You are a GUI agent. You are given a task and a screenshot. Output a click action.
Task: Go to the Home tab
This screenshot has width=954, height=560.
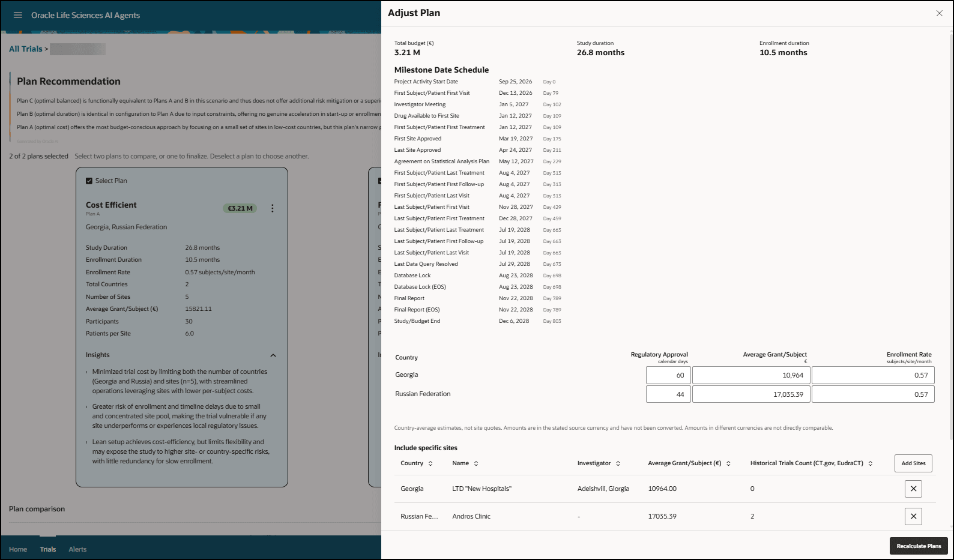click(18, 549)
